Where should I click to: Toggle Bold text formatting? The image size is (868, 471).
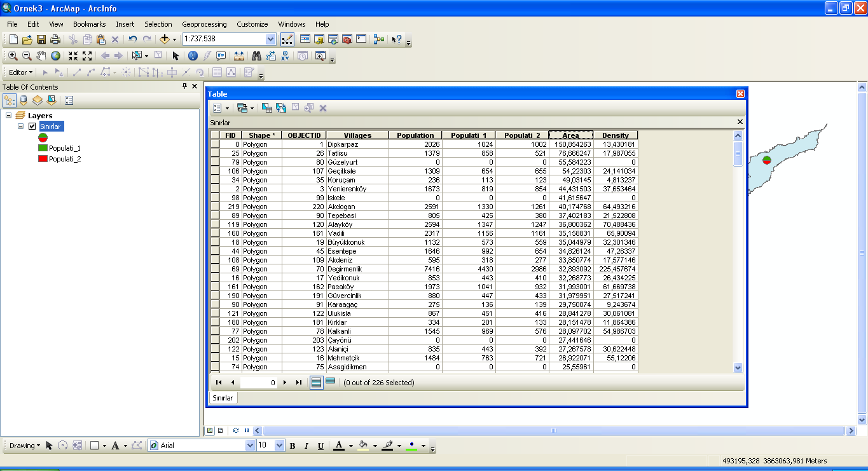click(x=293, y=446)
